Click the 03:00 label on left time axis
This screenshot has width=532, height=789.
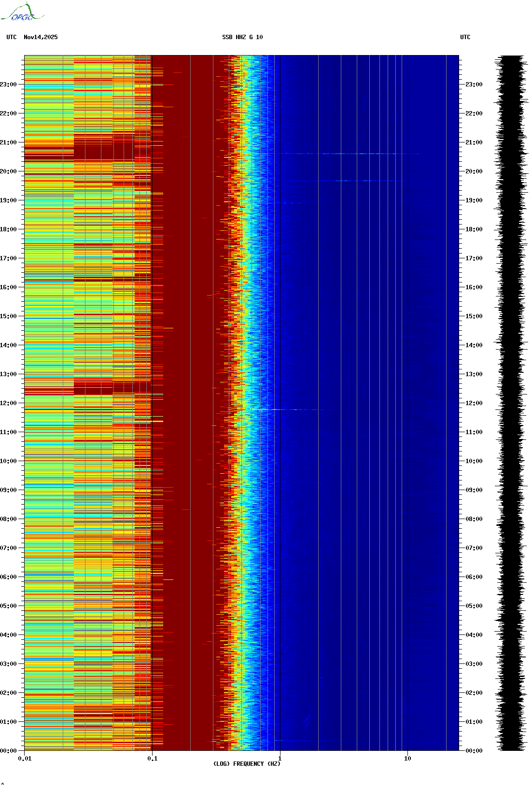(x=8, y=664)
